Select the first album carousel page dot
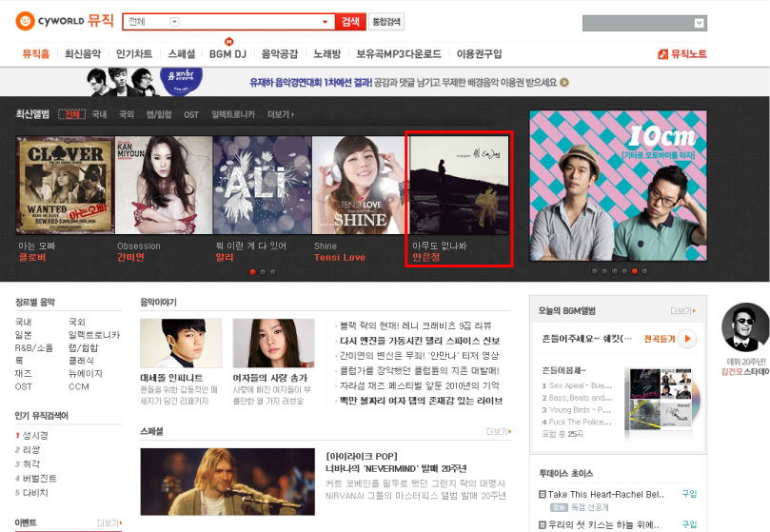770x532 pixels. [x=252, y=271]
